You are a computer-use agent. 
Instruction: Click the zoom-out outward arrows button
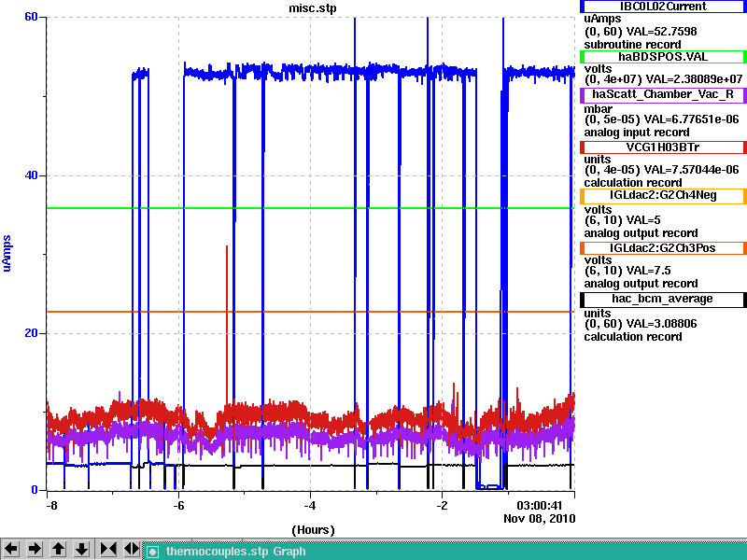tap(132, 549)
